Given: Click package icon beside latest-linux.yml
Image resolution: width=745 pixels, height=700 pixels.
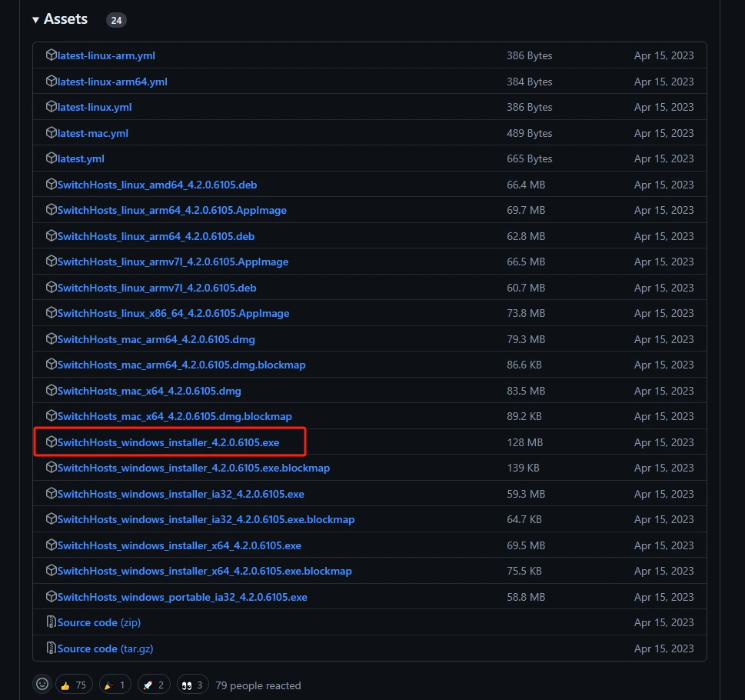Looking at the screenshot, I should pyautogui.click(x=52, y=107).
